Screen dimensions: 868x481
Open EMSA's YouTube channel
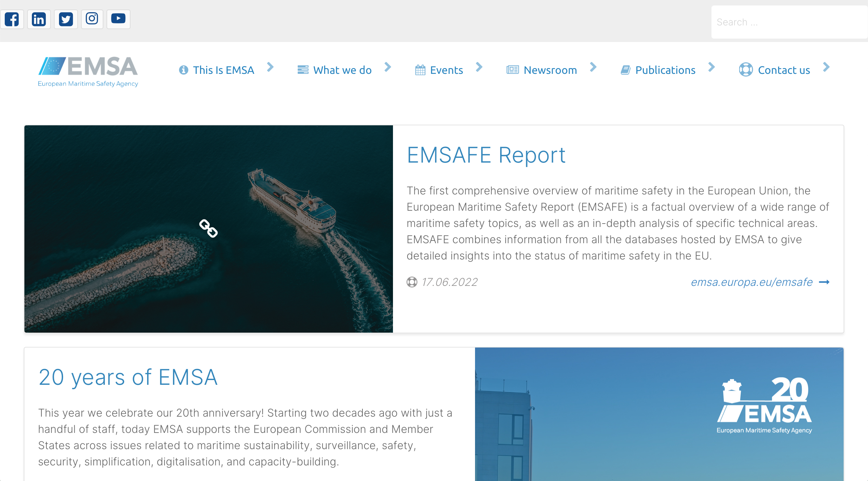(x=118, y=19)
